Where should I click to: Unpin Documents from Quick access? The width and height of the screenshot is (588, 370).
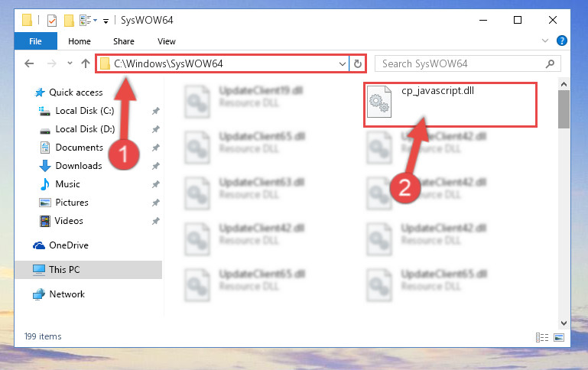point(156,148)
